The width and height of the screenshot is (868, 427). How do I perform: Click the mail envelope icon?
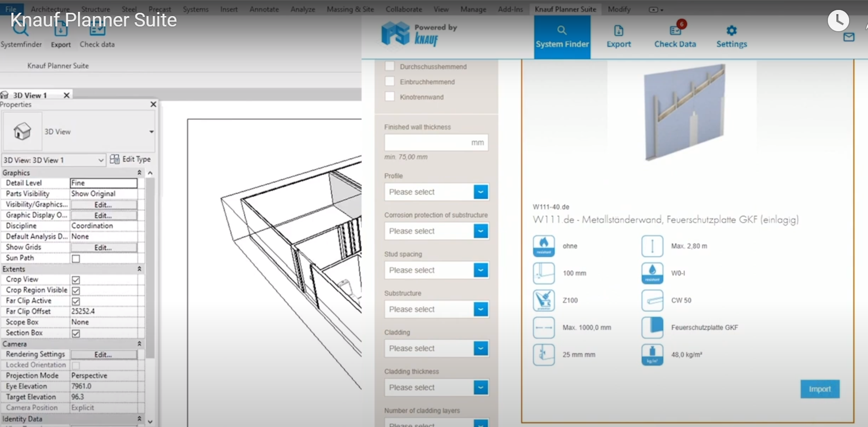pyautogui.click(x=849, y=37)
